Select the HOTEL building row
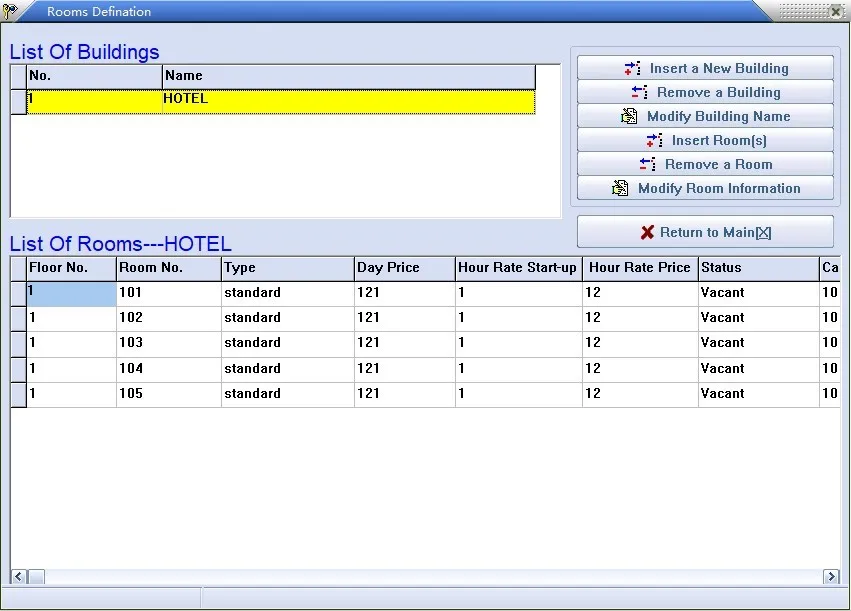The height and width of the screenshot is (611, 851). coord(280,99)
